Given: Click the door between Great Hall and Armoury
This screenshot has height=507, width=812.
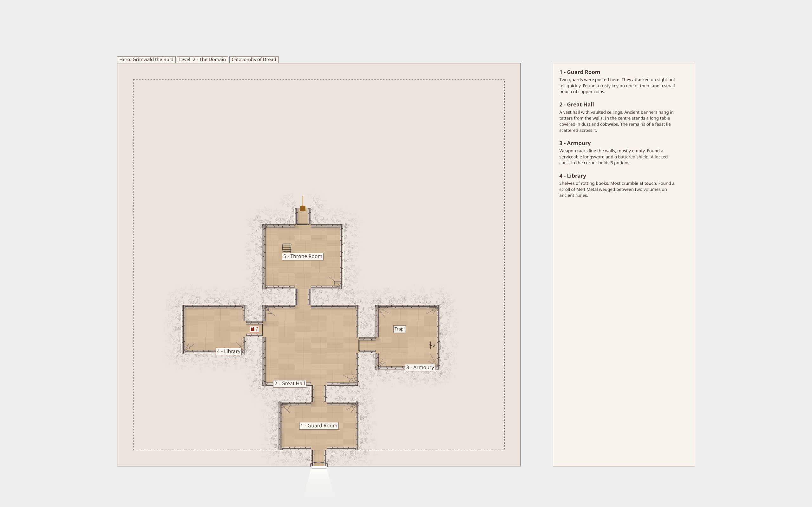Looking at the screenshot, I should coord(359,345).
